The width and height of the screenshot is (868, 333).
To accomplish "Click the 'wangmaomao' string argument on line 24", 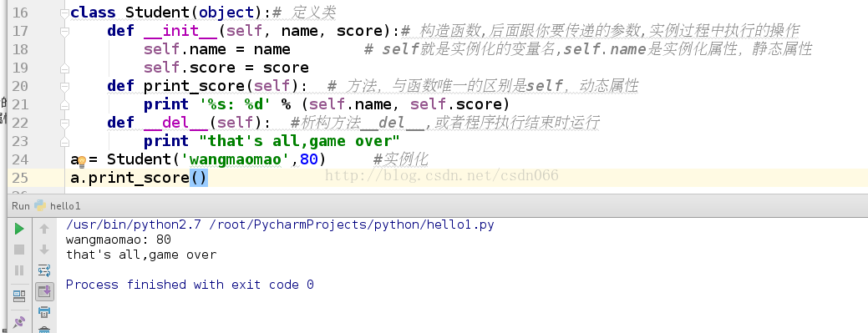I will [x=236, y=159].
